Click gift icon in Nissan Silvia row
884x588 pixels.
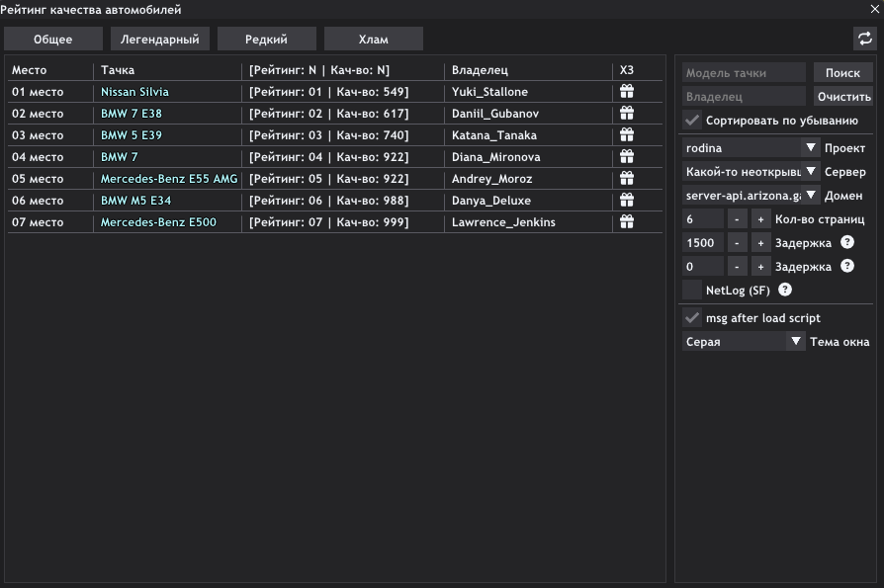point(626,91)
